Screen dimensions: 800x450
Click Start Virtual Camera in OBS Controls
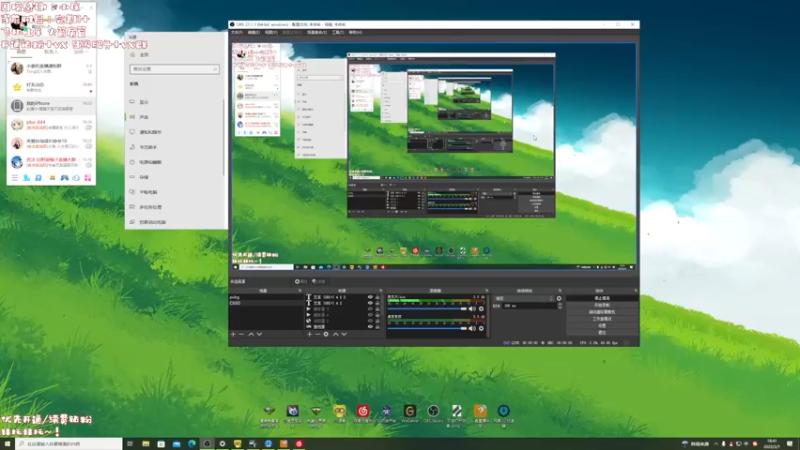[602, 312]
